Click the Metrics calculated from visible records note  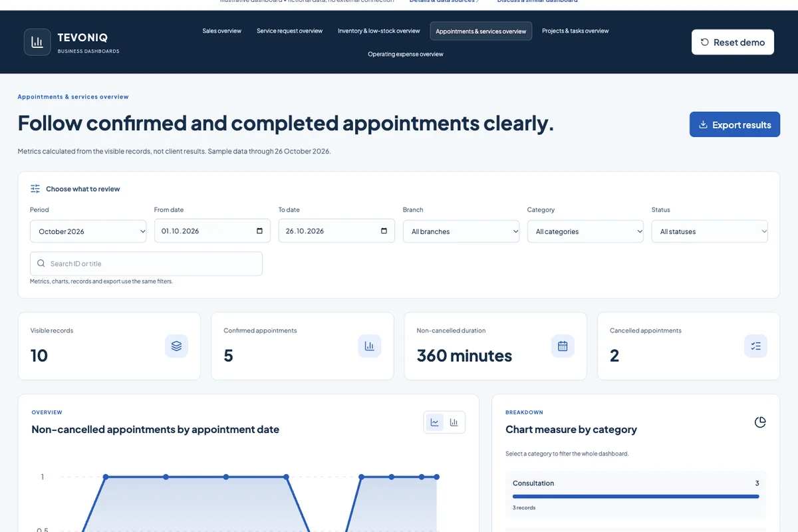click(x=174, y=151)
